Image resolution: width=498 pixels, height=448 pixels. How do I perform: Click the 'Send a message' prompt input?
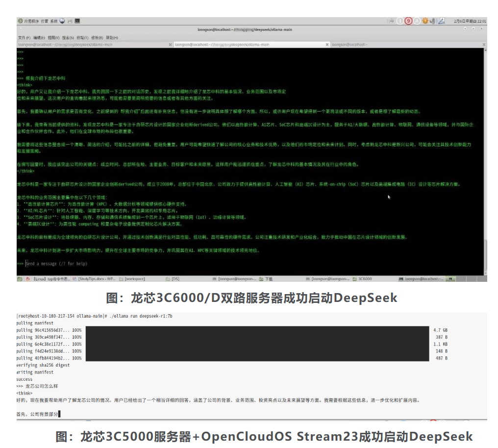coord(56,264)
